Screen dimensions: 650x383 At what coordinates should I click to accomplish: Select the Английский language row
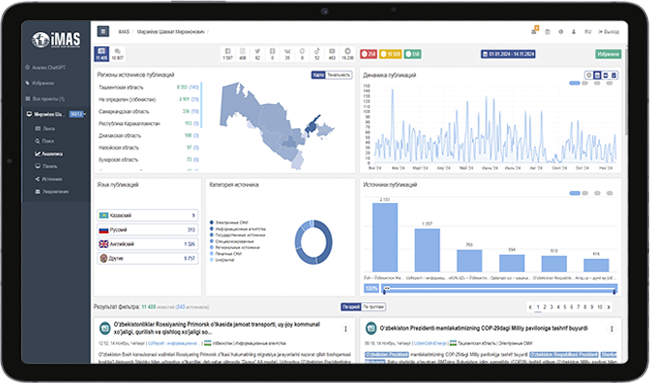pos(148,244)
